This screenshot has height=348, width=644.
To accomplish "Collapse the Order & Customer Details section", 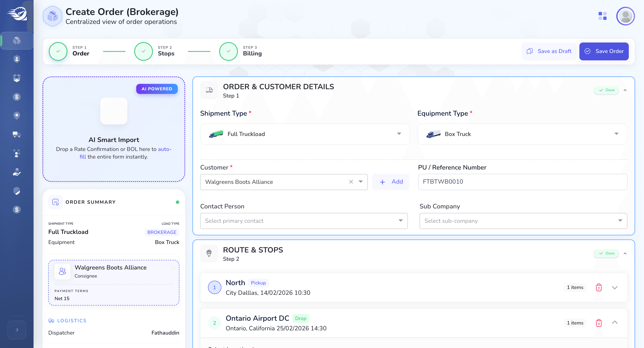I will click(x=625, y=90).
